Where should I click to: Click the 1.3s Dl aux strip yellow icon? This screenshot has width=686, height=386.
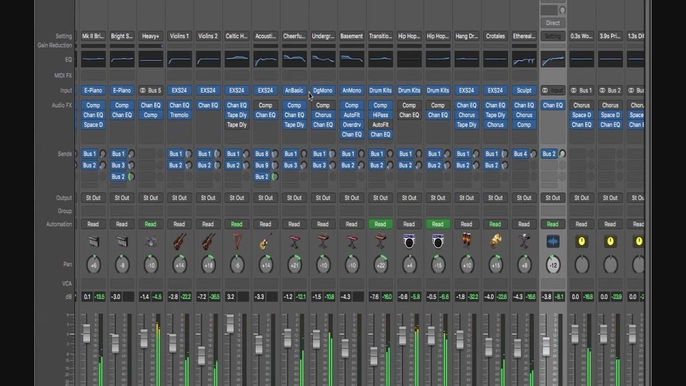click(639, 242)
